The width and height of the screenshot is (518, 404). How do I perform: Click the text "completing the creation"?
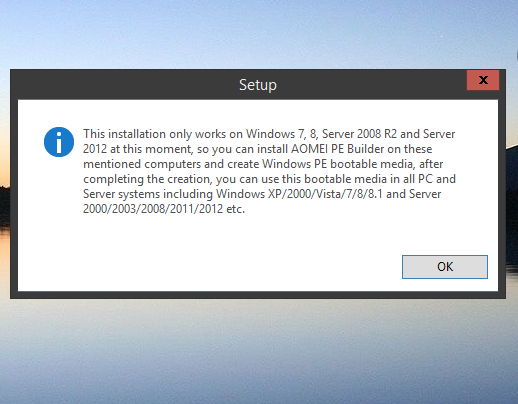tap(147, 179)
